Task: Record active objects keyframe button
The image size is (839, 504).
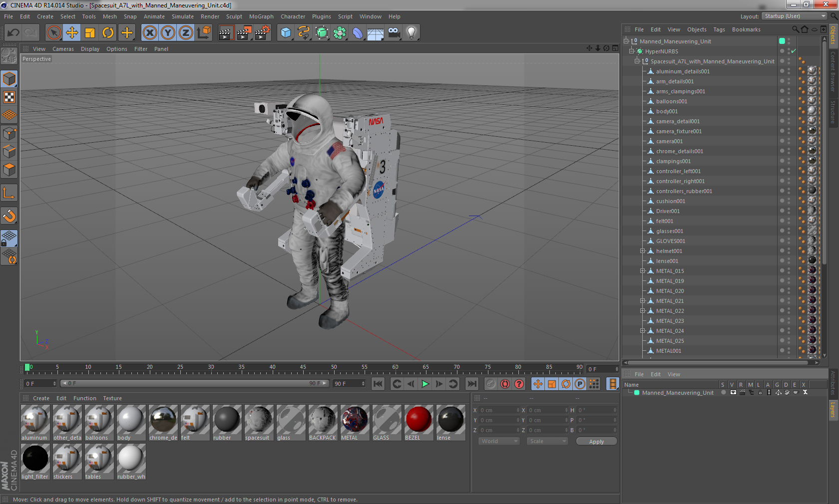Action: (491, 384)
